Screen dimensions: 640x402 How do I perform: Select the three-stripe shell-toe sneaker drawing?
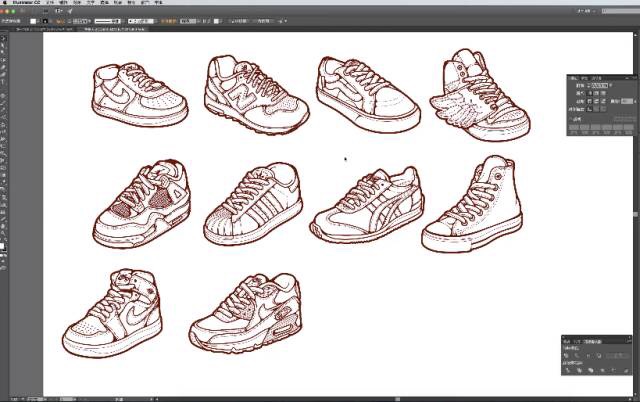click(253, 204)
